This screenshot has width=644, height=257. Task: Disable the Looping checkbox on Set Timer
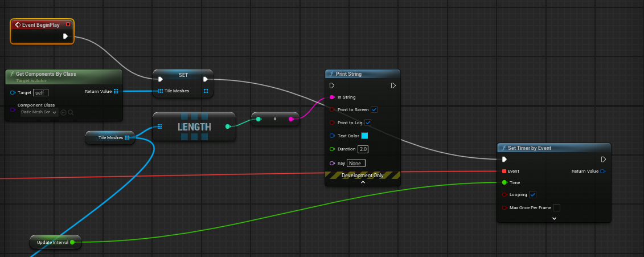click(533, 195)
